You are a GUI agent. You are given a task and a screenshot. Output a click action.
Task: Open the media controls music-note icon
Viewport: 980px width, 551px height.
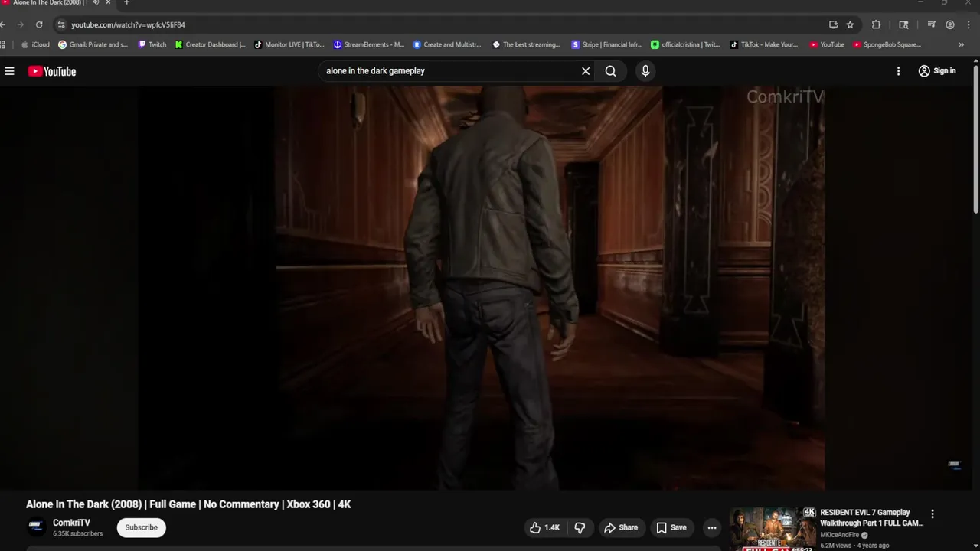tap(931, 24)
